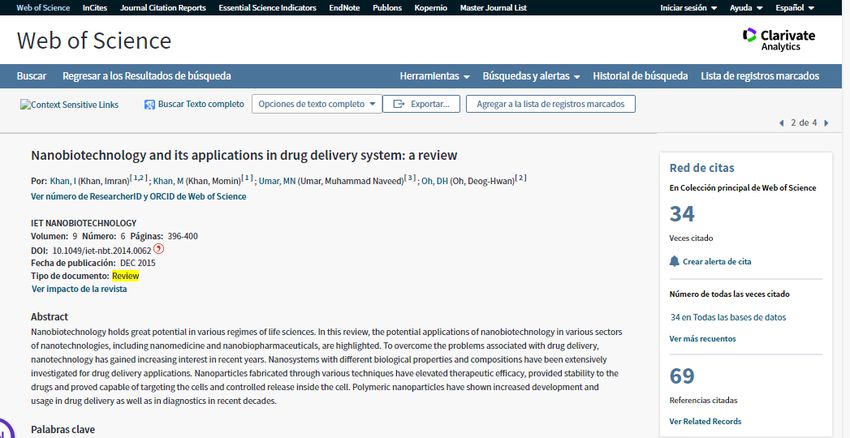Click the Clarivate Analytics logo

pos(778,40)
